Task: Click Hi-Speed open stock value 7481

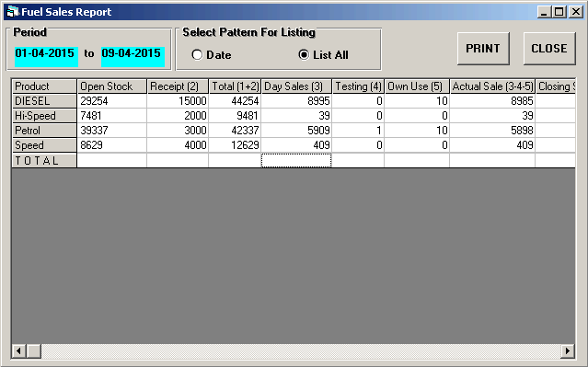Action: (x=111, y=116)
